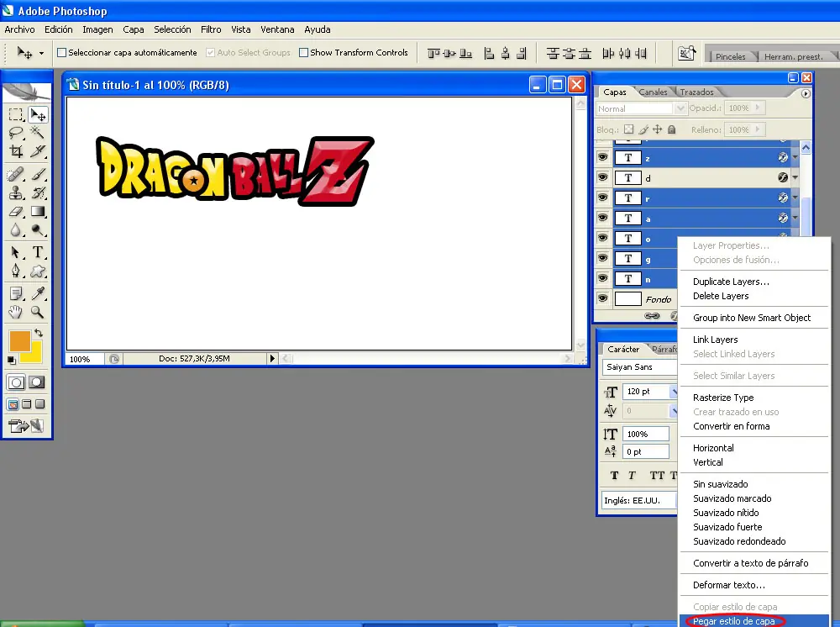The height and width of the screenshot is (627, 840).
Task: Expand layer effects of 'z' layer
Action: pos(795,157)
